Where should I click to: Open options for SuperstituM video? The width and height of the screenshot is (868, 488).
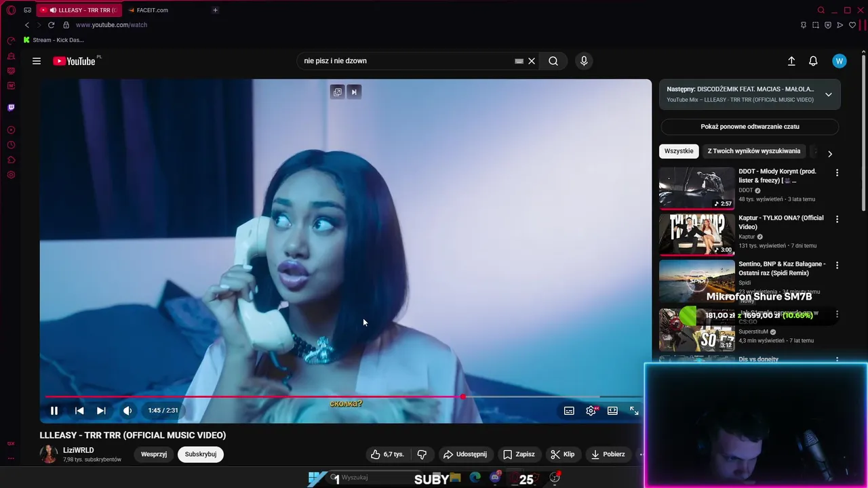point(837,314)
